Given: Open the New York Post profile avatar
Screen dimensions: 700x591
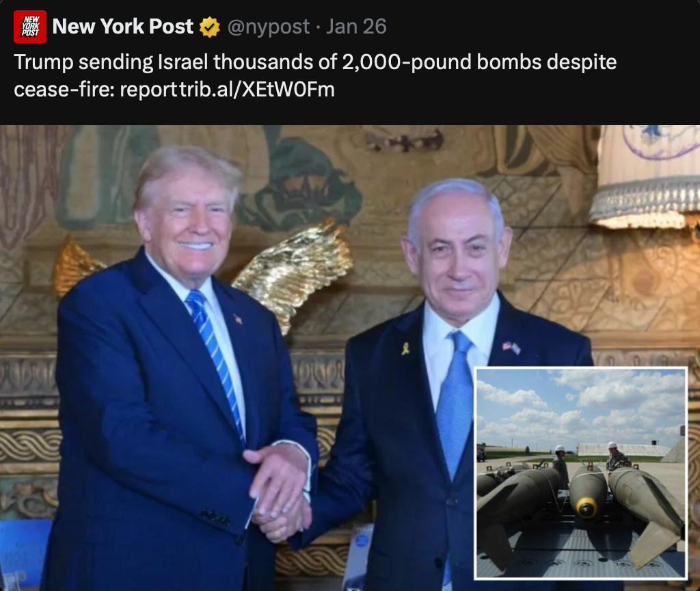Looking at the screenshot, I should 30,27.
